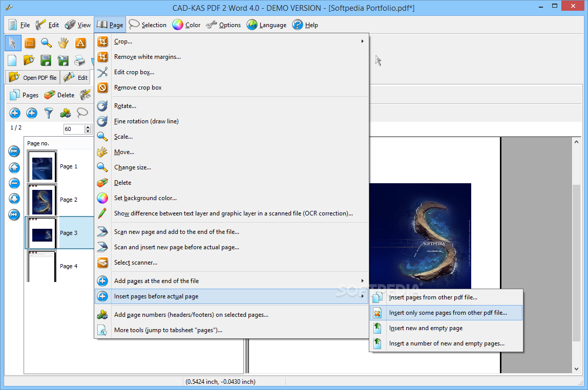Choose More tools jump to tabsheet pages
This screenshot has width=588, height=390.
pyautogui.click(x=232, y=330)
